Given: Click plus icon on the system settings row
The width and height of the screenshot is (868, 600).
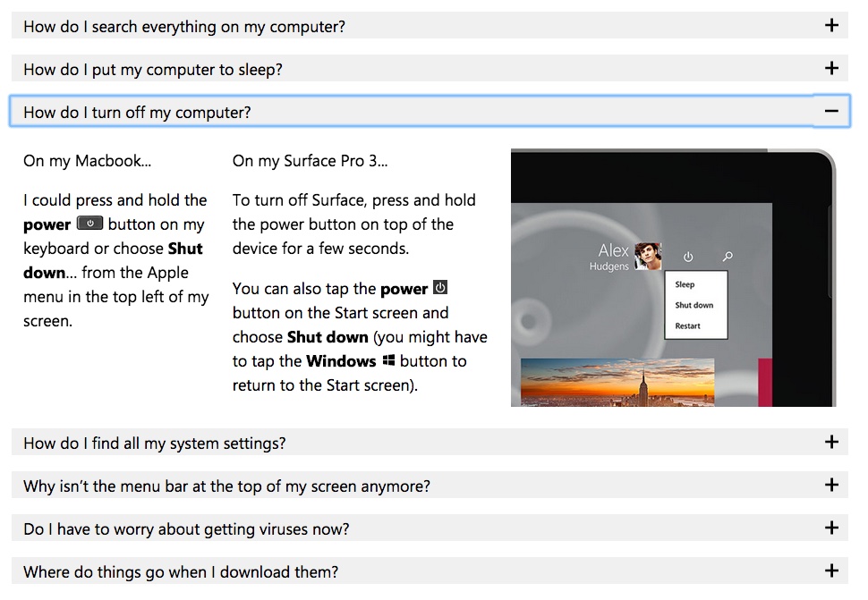Looking at the screenshot, I should pos(831,442).
